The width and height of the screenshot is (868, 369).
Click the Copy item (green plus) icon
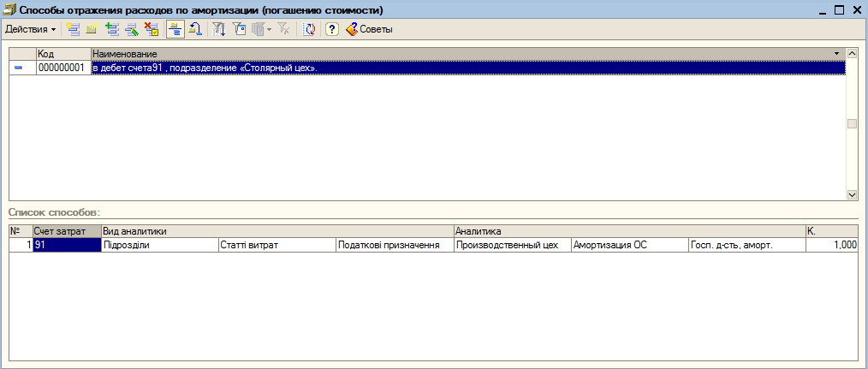tap(112, 29)
